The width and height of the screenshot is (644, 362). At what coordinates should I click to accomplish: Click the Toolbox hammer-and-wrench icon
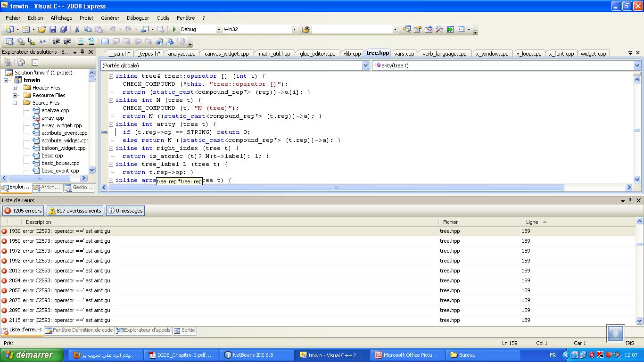coord(439,29)
